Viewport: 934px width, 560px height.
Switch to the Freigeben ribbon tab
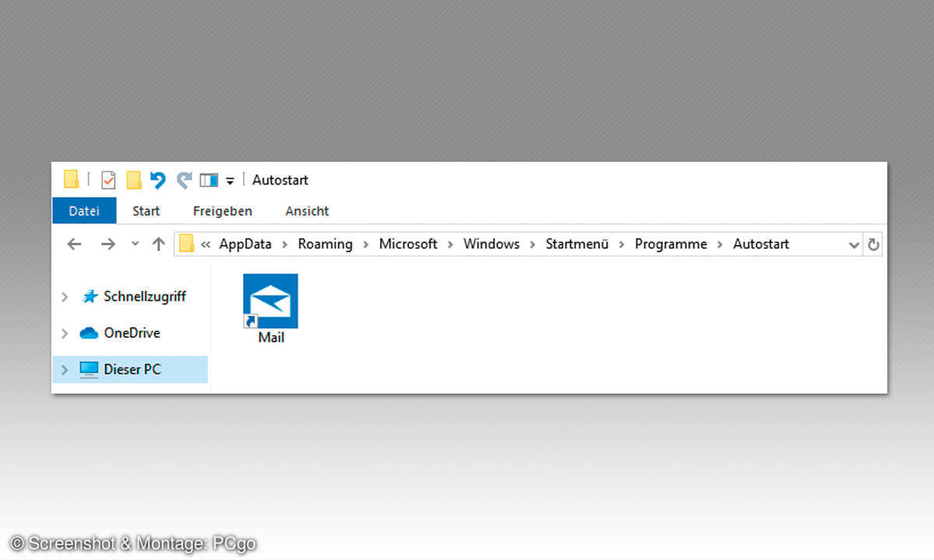point(223,211)
